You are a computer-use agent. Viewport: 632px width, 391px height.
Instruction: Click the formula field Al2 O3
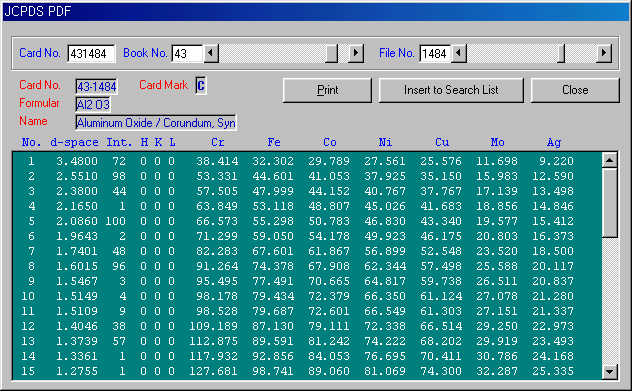tap(93, 104)
